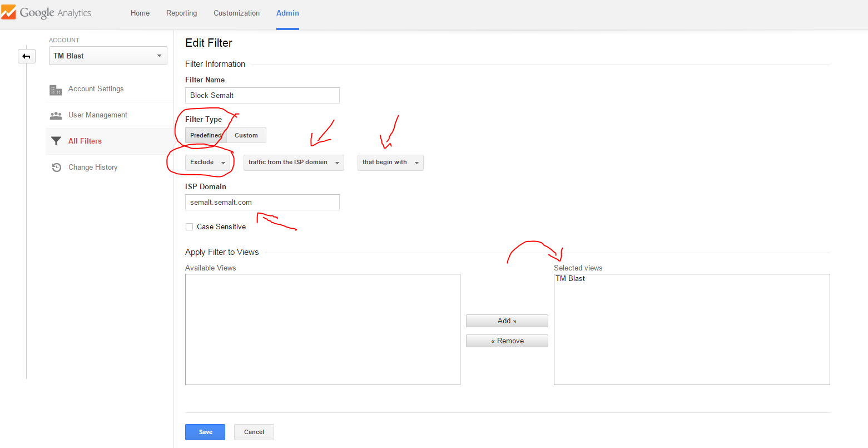Open the Reporting tab
868x448 pixels.
(x=182, y=13)
